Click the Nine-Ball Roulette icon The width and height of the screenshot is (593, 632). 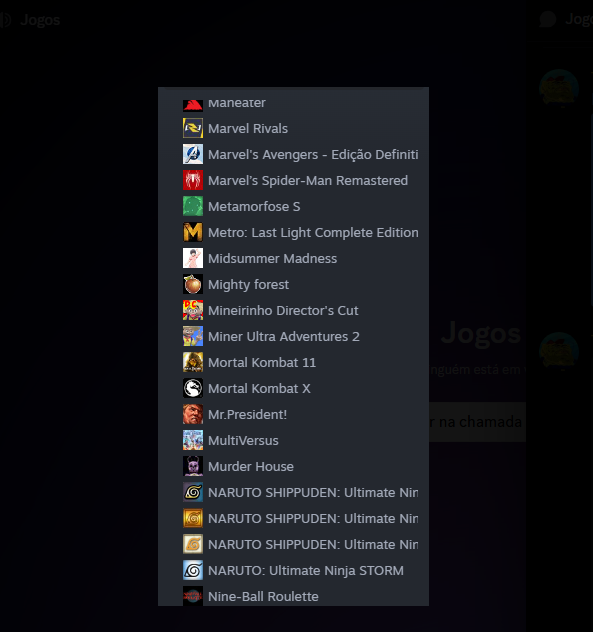193,596
